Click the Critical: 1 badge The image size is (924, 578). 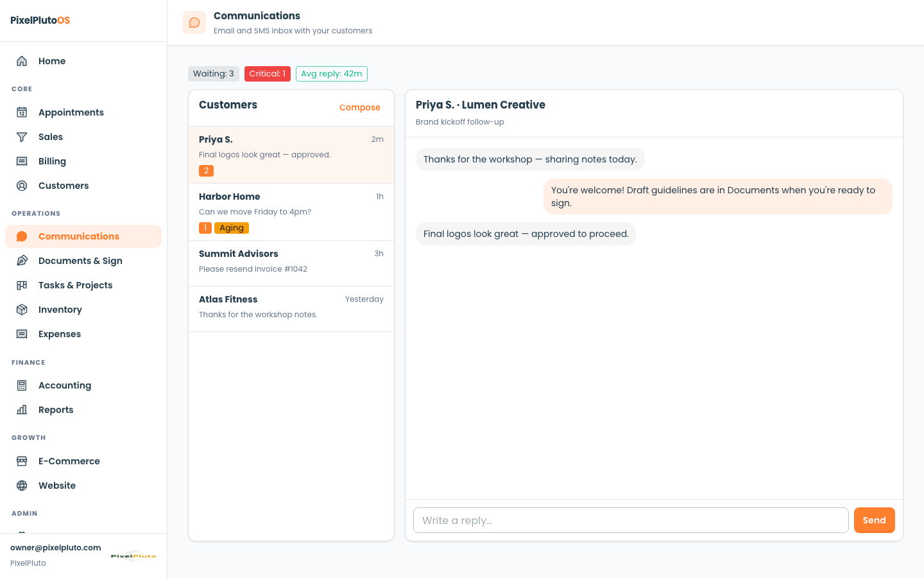tap(268, 74)
